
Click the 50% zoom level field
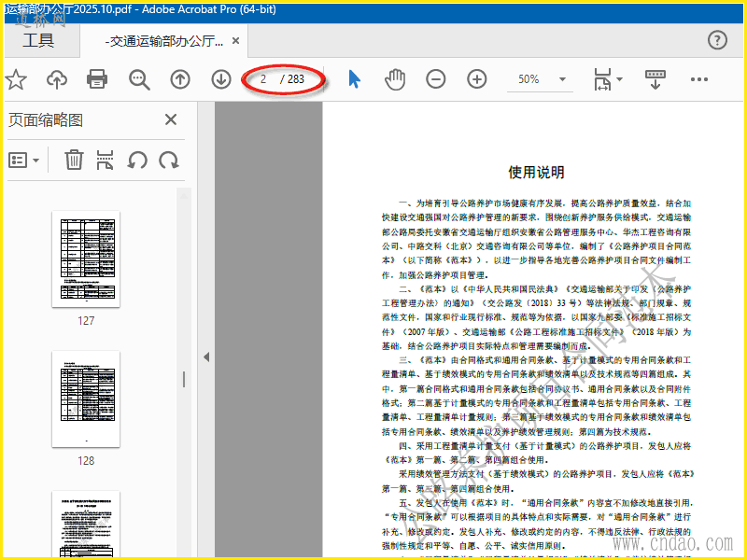(529, 79)
